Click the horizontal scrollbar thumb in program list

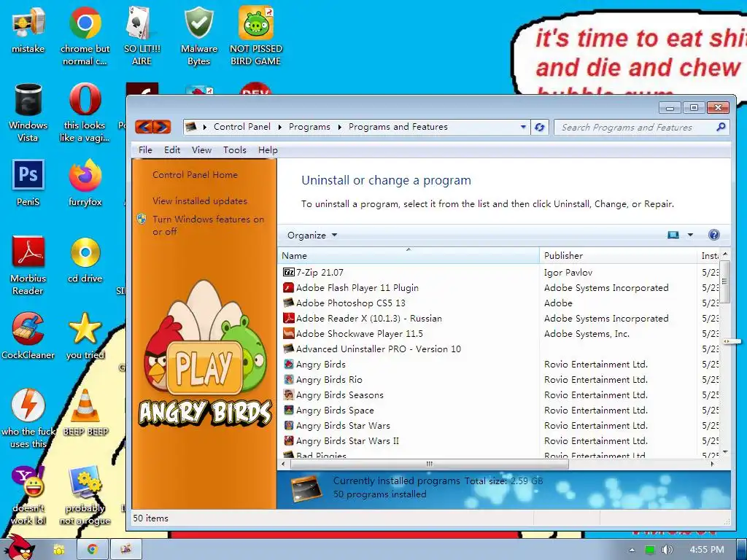pyautogui.click(x=429, y=464)
